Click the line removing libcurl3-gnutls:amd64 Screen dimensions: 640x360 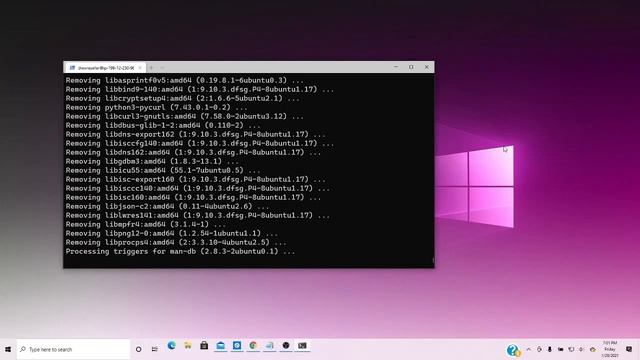point(184,116)
